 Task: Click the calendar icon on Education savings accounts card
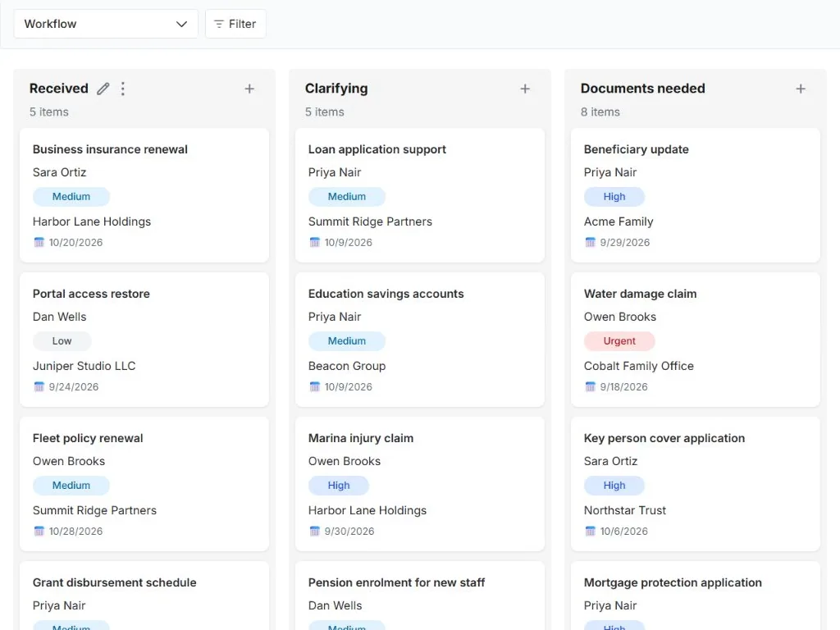click(314, 386)
